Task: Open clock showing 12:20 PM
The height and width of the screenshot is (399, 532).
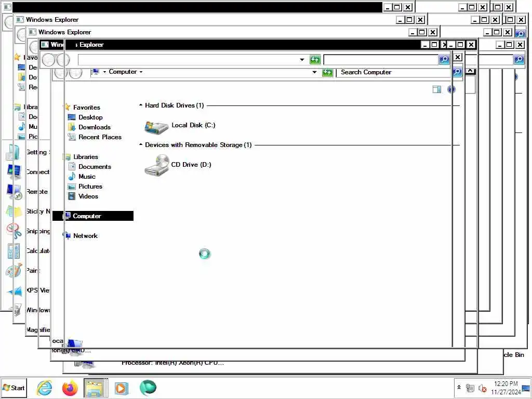Action: pos(506,388)
